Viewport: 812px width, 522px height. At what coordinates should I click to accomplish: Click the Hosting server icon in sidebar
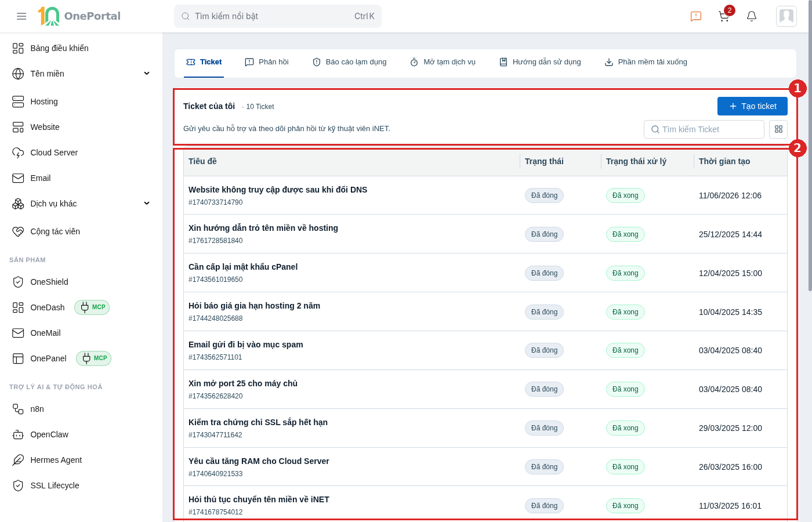tap(18, 101)
